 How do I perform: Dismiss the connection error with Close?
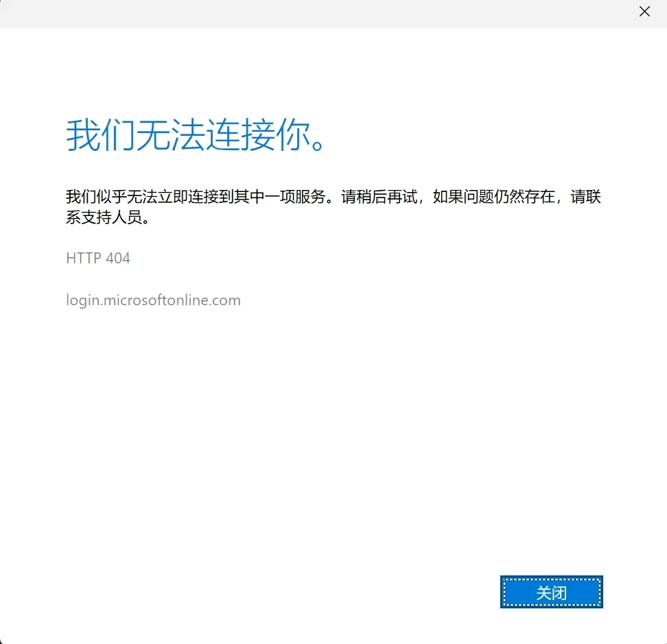point(551,592)
